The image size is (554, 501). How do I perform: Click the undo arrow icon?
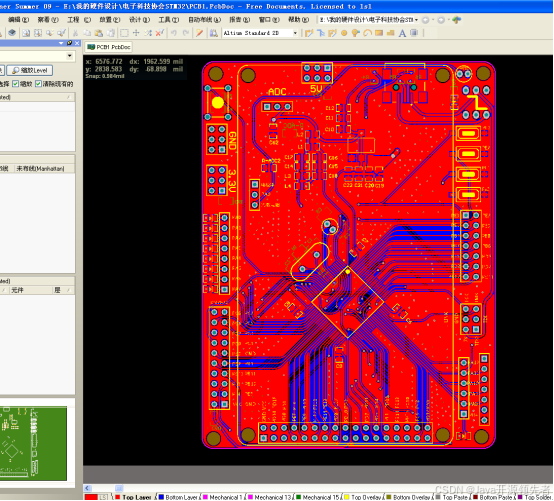point(173,33)
